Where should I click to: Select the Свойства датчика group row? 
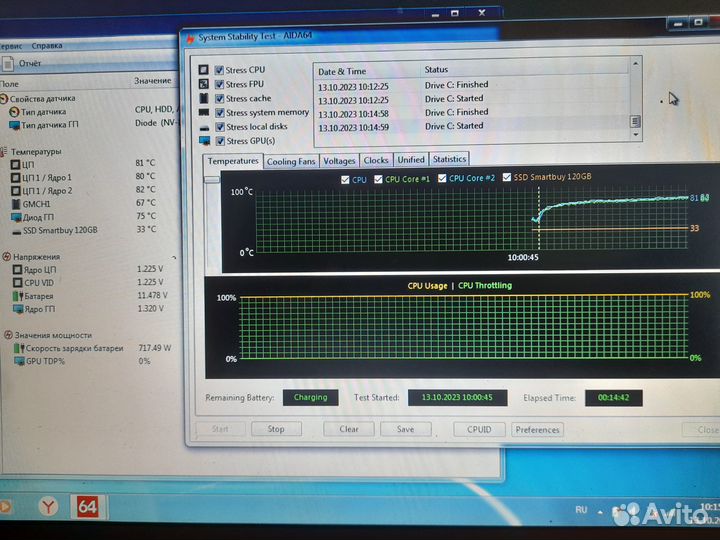pyautogui.click(x=42, y=99)
